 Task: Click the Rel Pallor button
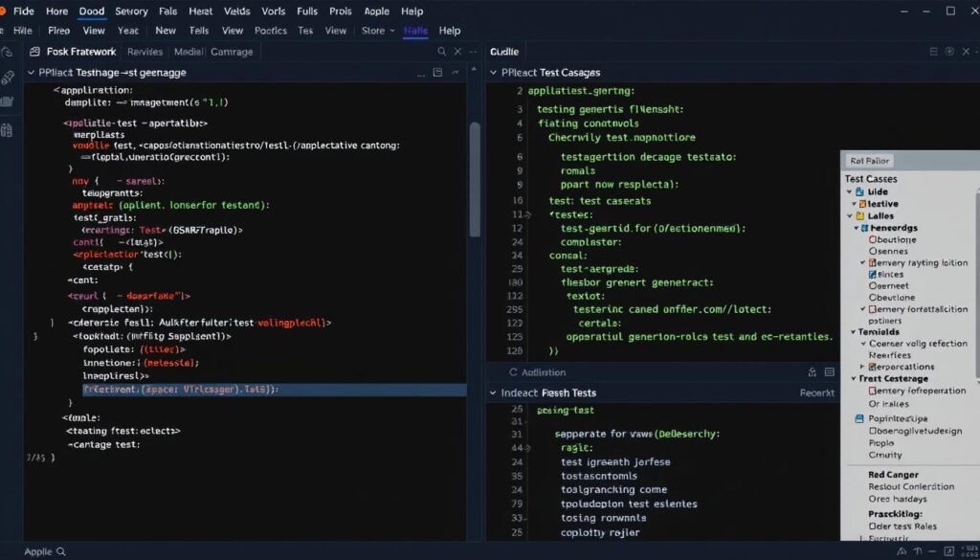click(869, 161)
